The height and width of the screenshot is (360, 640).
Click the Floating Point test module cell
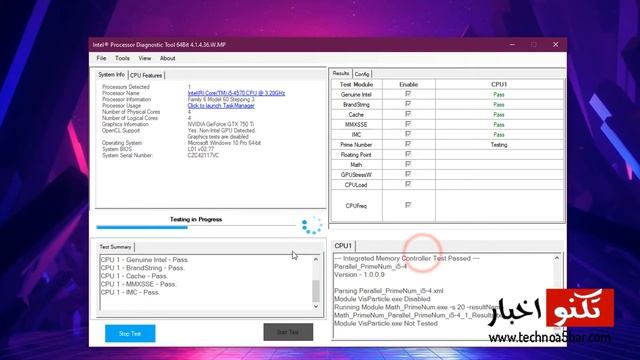click(356, 155)
